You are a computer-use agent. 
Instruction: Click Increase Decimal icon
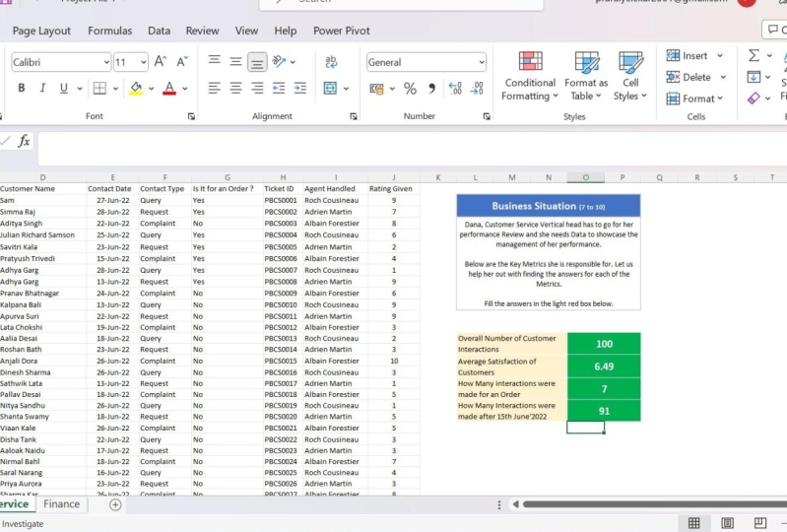point(455,89)
